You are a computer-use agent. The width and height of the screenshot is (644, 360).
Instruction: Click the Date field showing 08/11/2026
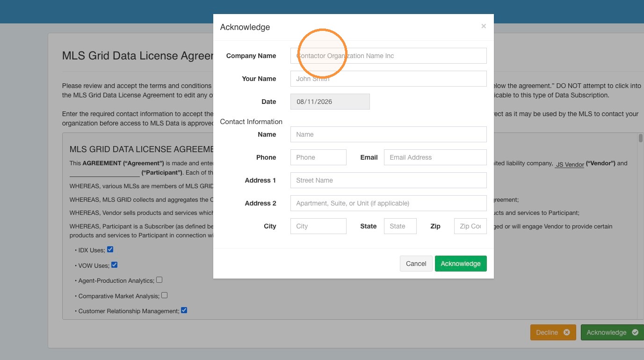click(330, 102)
